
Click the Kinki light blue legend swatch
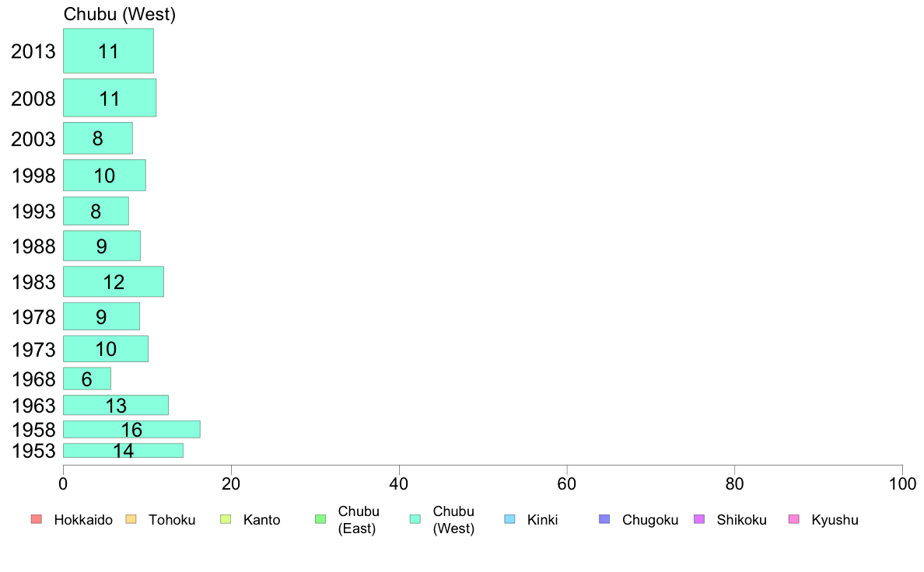click(x=509, y=519)
